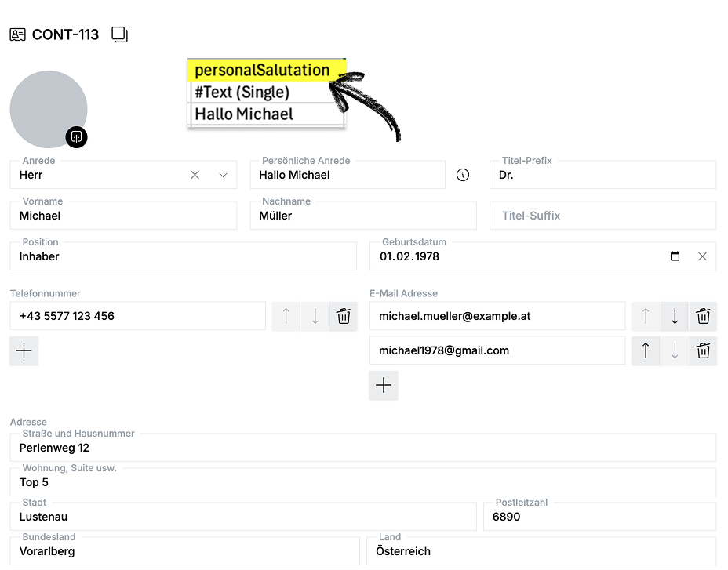This screenshot has height=570, width=728.
Task: Add another E-Mail Adresse entry
Action: pyautogui.click(x=384, y=385)
